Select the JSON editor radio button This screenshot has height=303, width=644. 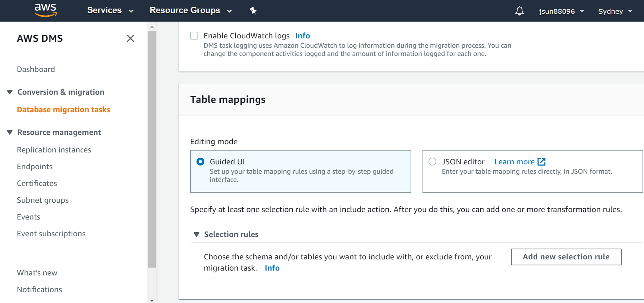[x=432, y=162]
